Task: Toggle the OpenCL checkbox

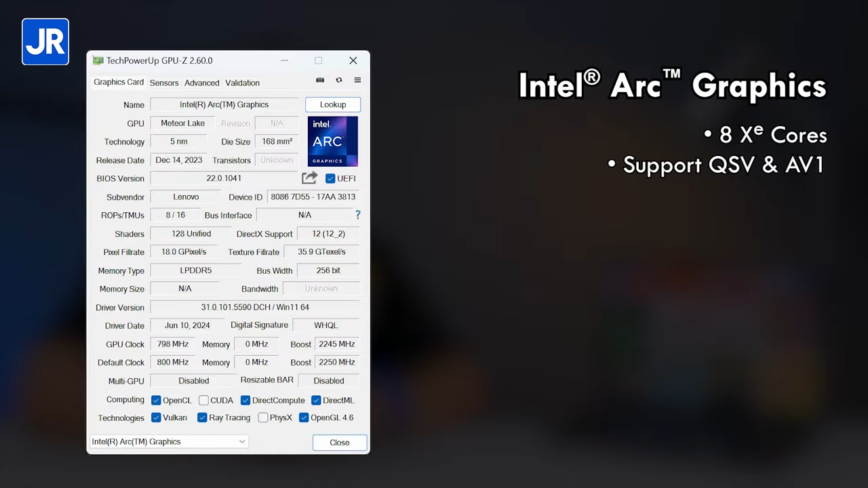Action: pos(156,400)
